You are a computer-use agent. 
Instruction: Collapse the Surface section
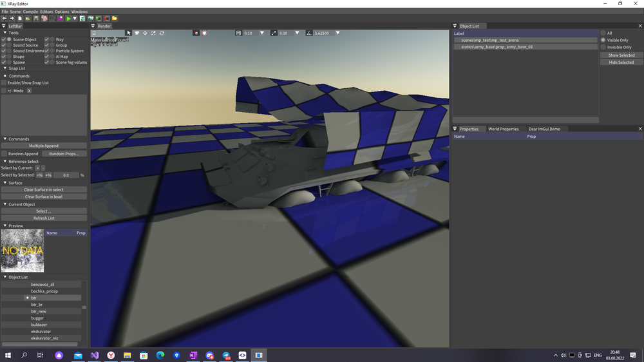pos(5,183)
